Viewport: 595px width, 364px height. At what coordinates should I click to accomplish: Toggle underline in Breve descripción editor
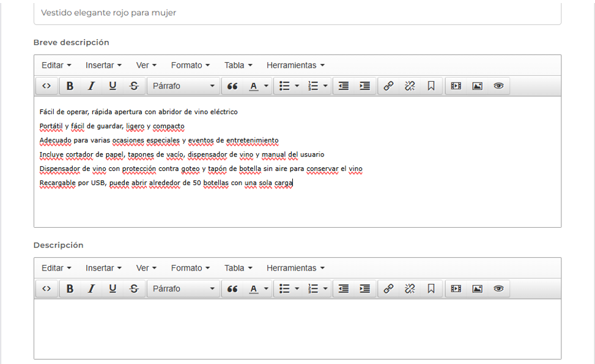click(113, 86)
